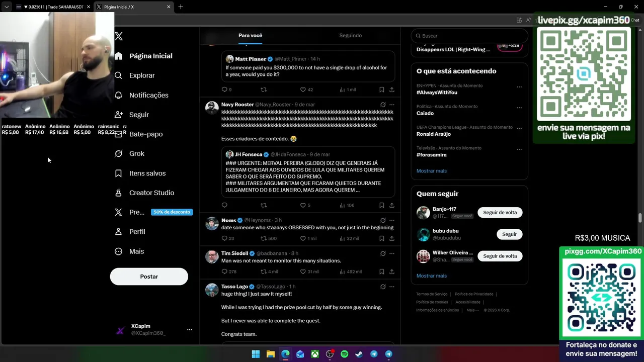Like the Navy Rooster post

point(303,205)
